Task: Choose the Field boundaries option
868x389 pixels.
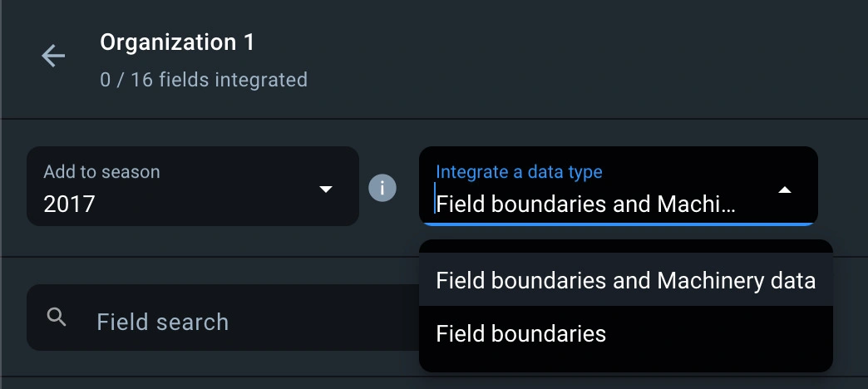Action: pyautogui.click(x=520, y=334)
